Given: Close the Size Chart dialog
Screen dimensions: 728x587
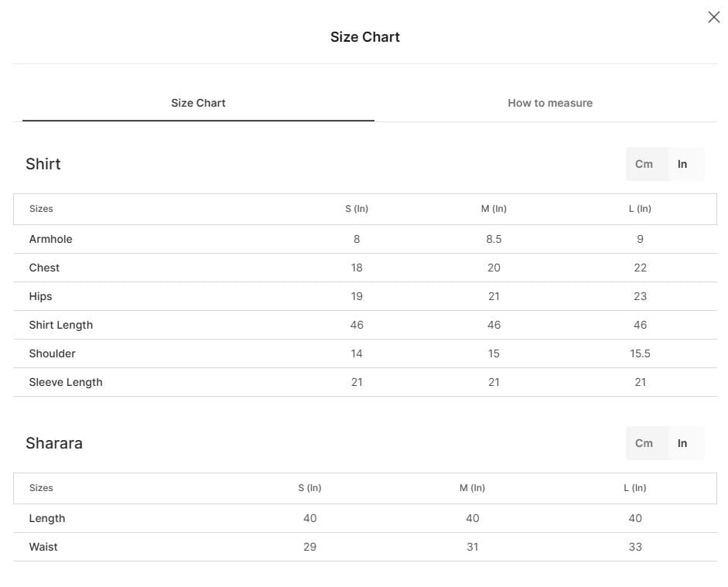Looking at the screenshot, I should pyautogui.click(x=713, y=17).
